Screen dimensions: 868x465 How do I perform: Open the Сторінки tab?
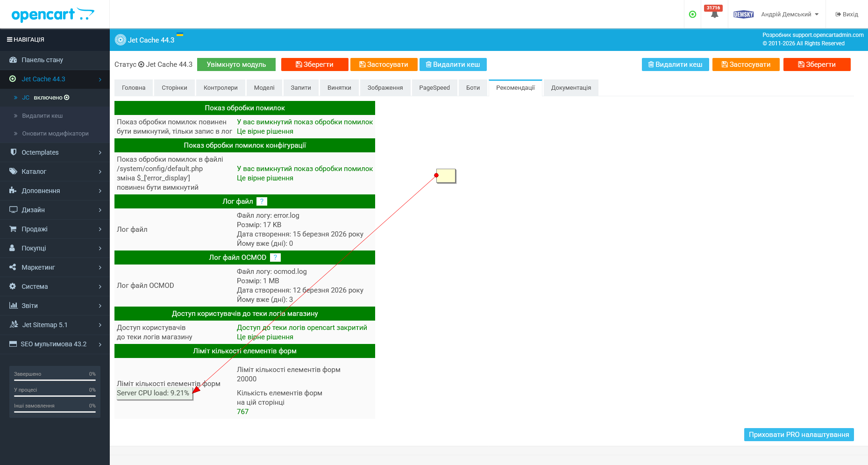174,88
